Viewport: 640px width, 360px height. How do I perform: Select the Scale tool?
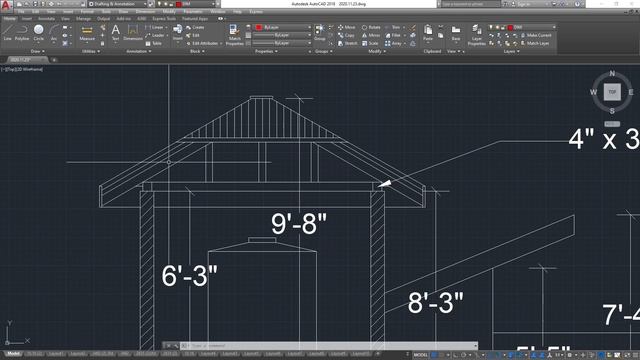click(x=370, y=43)
